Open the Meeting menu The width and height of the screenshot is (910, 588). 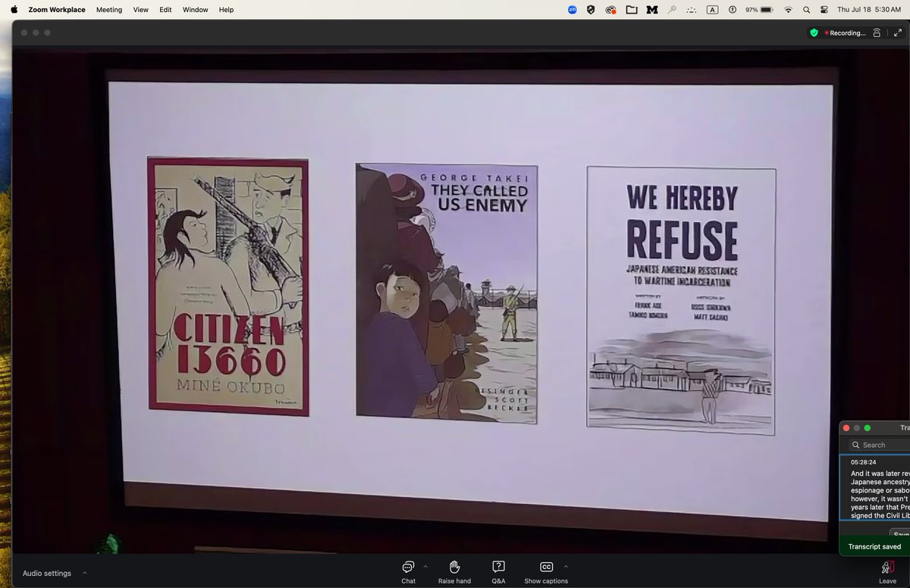[x=109, y=10]
